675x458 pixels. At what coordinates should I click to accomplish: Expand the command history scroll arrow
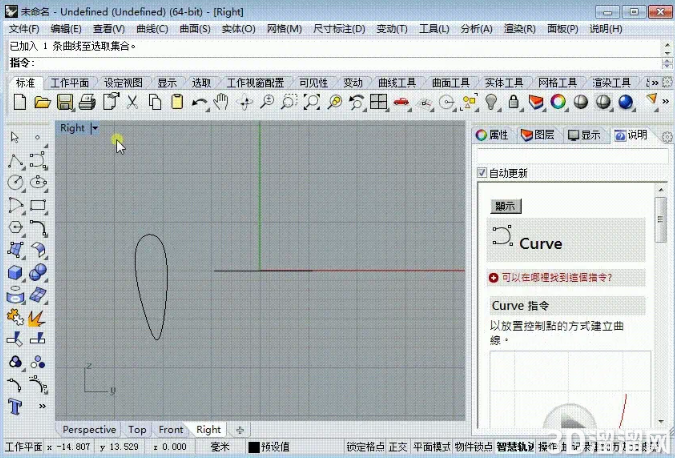point(667,64)
